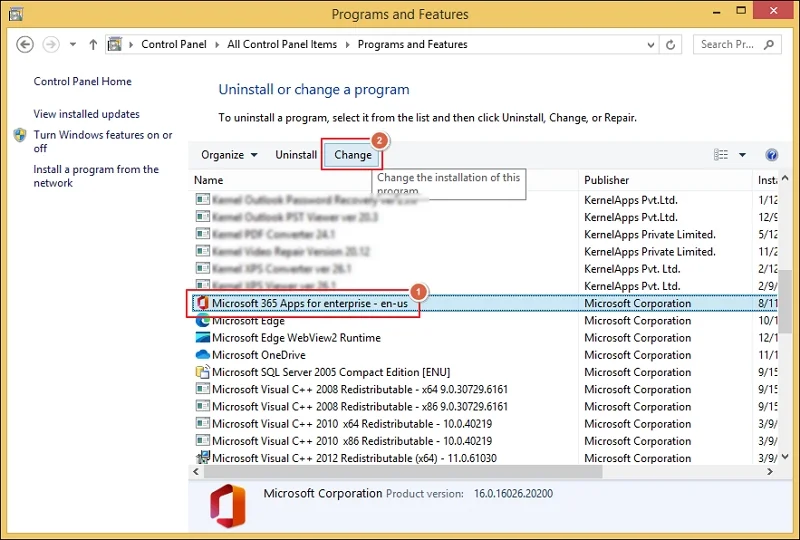Click the Microsoft Edge icon in list
The width and height of the screenshot is (800, 540).
[x=203, y=321]
